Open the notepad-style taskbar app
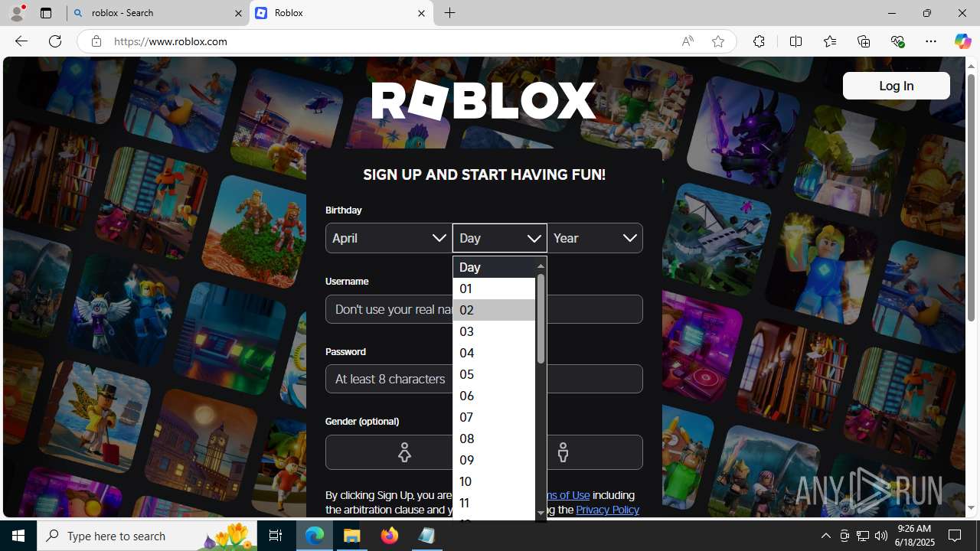Screen dimensions: 980x551 pos(426,536)
